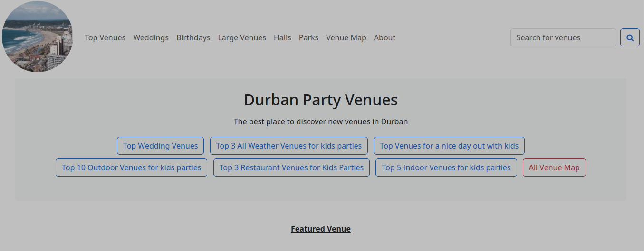Click Top 3 Restaurant Venues button
The image size is (644, 251).
(x=291, y=167)
